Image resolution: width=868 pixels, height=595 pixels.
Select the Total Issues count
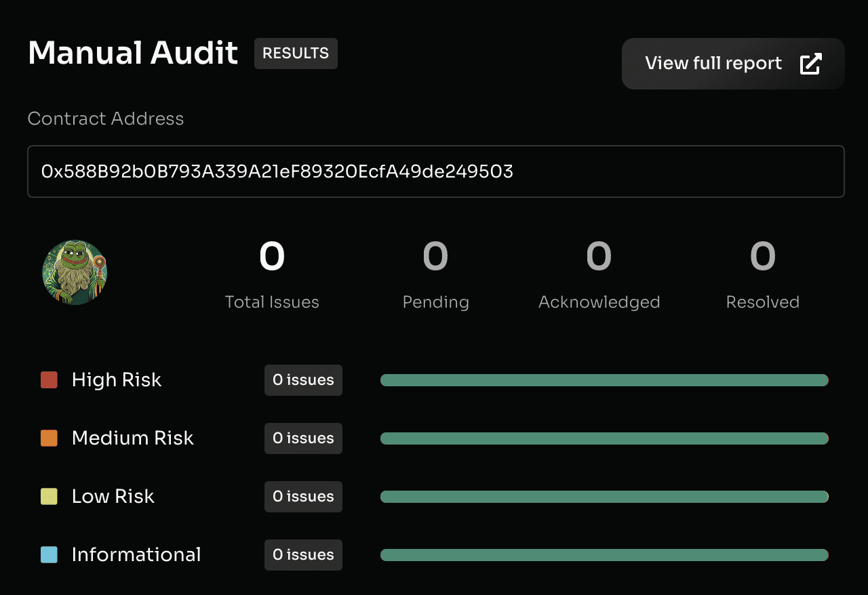272,258
